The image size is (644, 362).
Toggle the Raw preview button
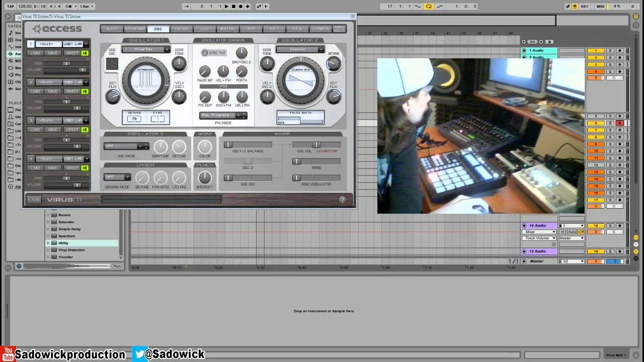pyautogui.click(x=117, y=266)
